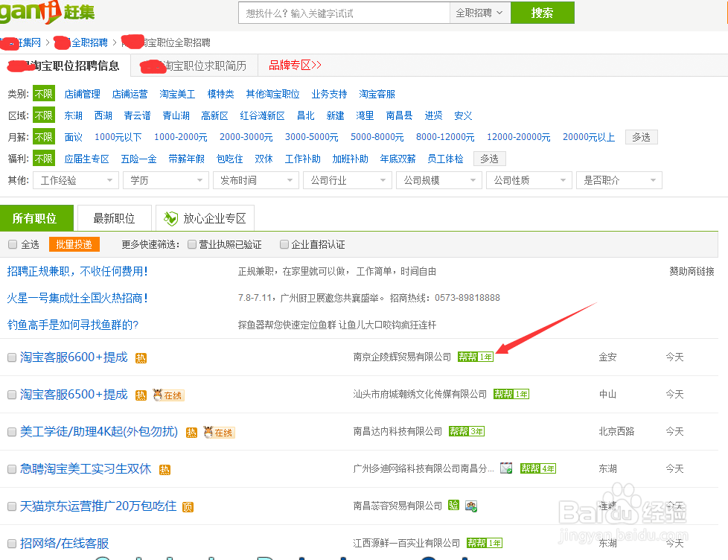Select 不限 in the 类别 row
The width and height of the screenshot is (728, 560).
[44, 94]
